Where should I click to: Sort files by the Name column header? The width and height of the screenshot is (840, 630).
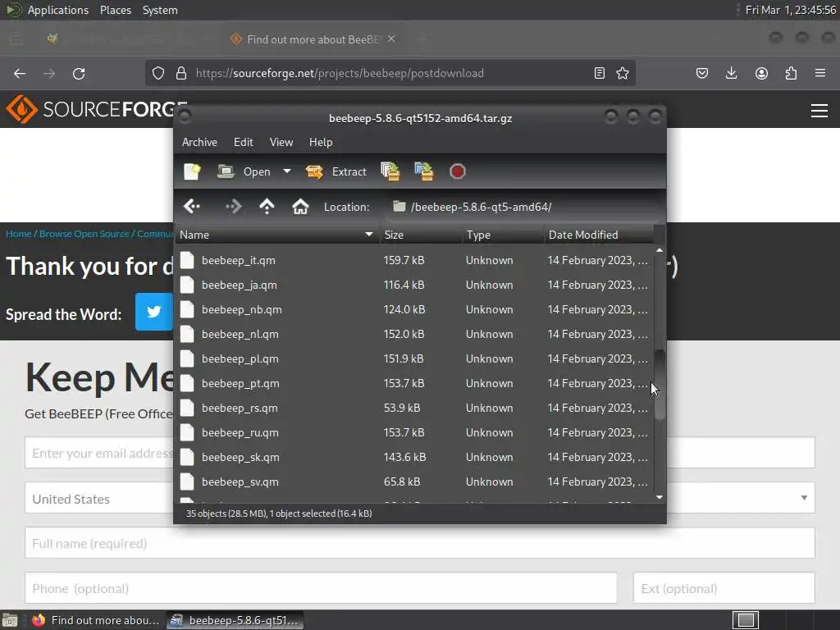point(276,235)
